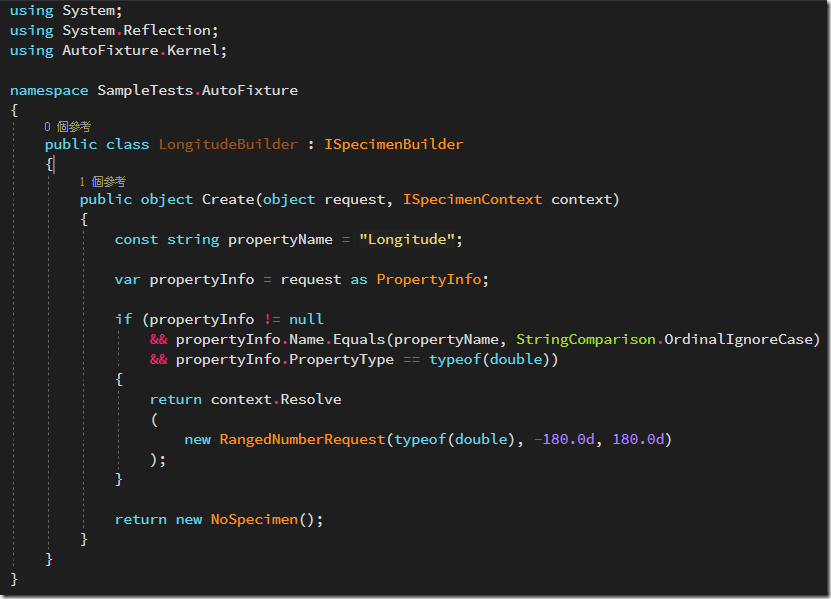831x599 pixels.
Task: Click the '0 個參考' CodeLens above LongitudeBuilder
Action: 67,127
